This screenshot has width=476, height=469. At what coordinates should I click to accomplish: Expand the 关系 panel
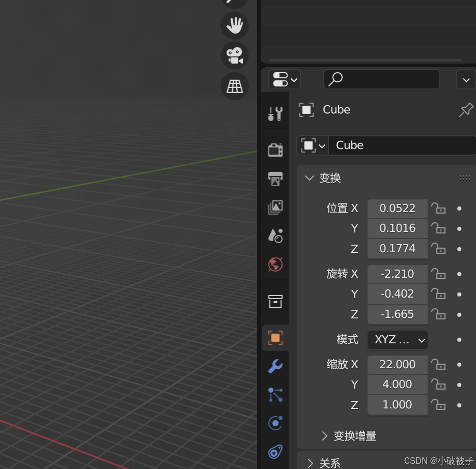310,463
